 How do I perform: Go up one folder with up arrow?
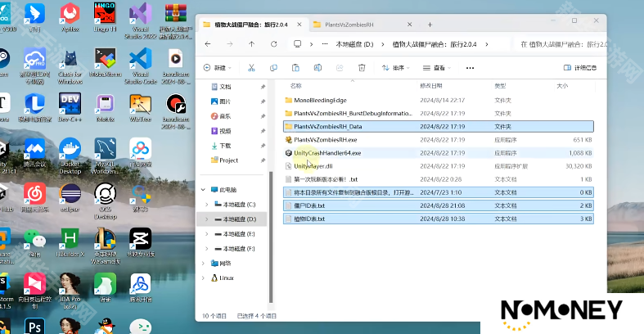point(251,44)
